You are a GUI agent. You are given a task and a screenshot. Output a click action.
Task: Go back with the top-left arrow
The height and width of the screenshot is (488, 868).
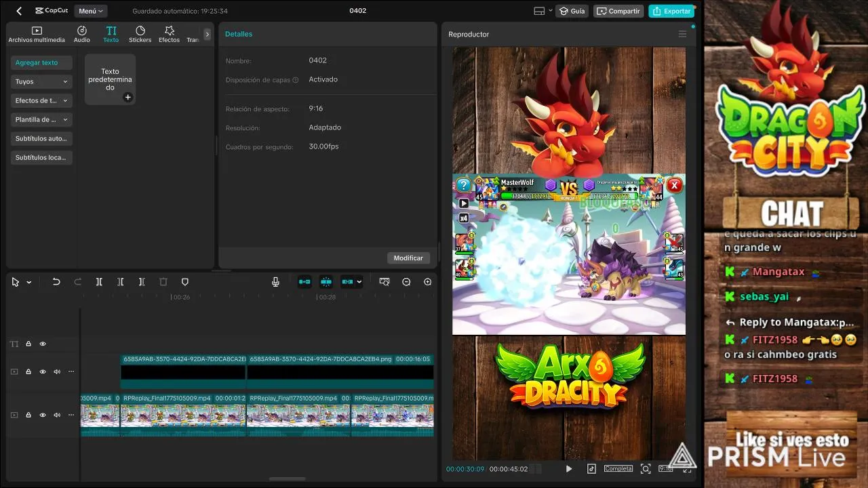pos(19,11)
